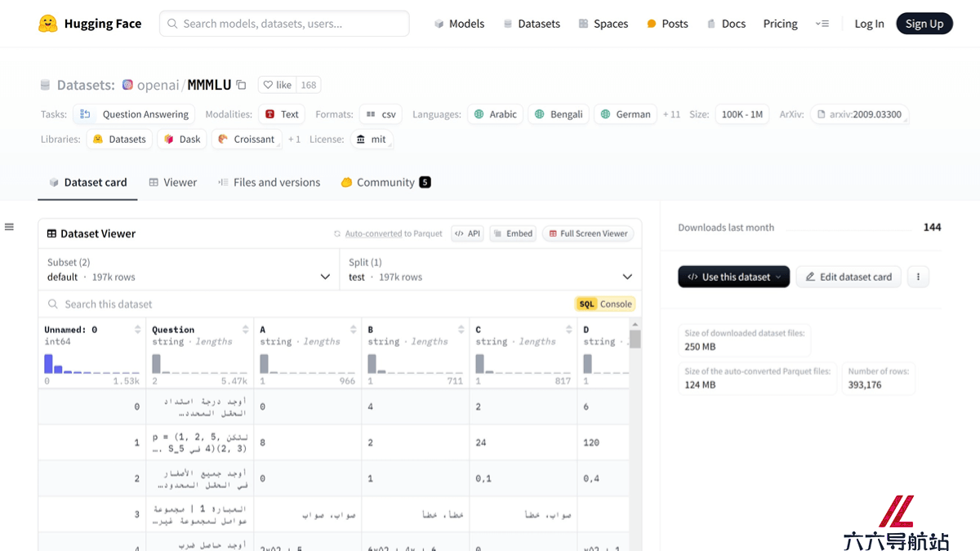Open the viewer API button

(x=468, y=233)
